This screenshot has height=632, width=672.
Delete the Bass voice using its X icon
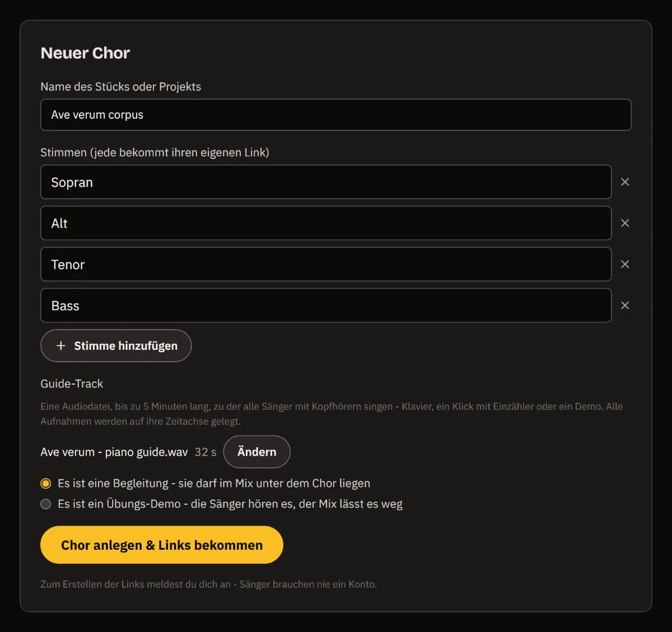click(625, 305)
